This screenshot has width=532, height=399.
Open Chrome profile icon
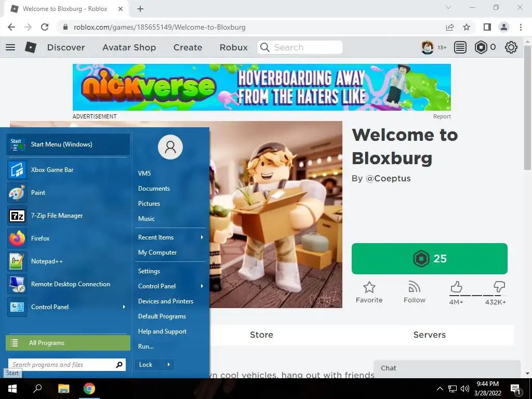coord(504,27)
